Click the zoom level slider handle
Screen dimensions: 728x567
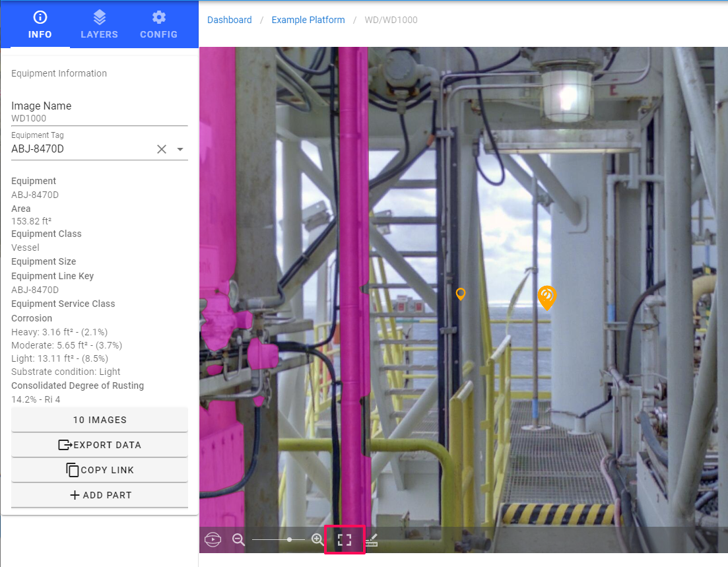290,540
